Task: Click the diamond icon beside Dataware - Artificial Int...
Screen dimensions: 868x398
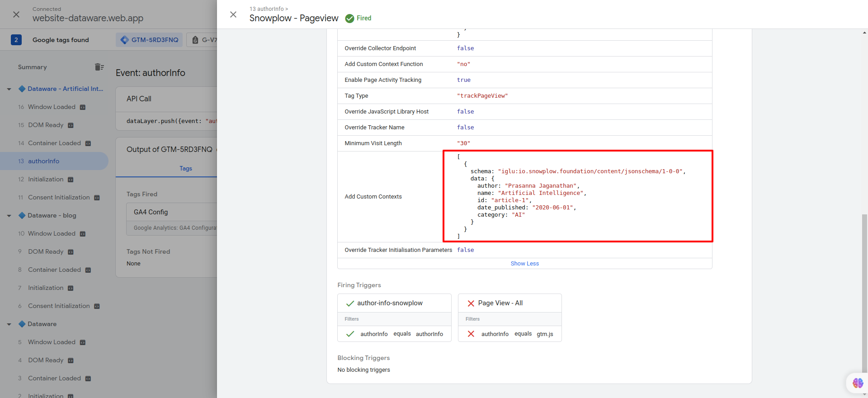Action: point(22,89)
